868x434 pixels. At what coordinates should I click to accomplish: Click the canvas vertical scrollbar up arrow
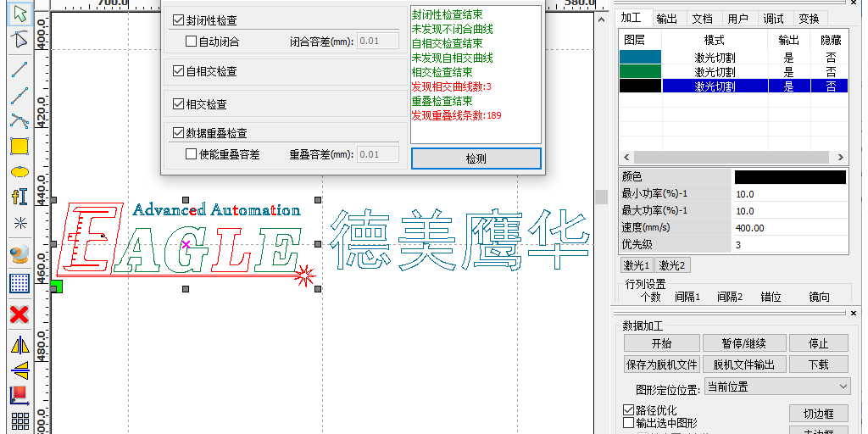coord(602,19)
